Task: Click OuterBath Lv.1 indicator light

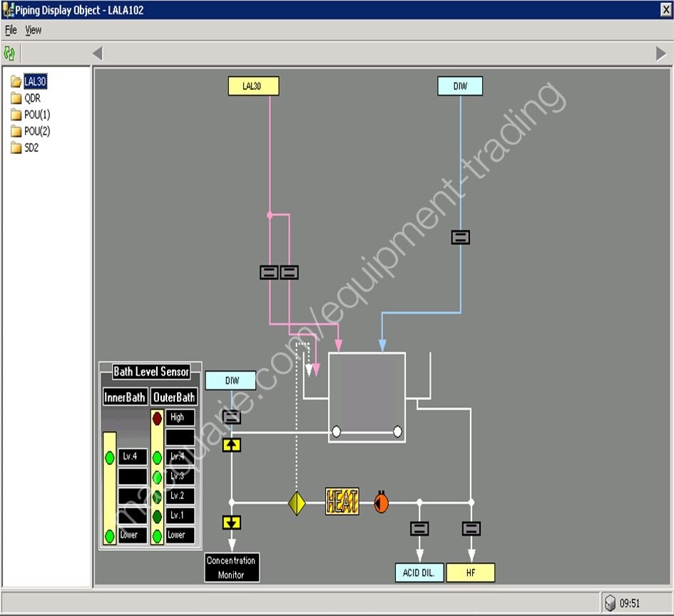Action: 158,516
